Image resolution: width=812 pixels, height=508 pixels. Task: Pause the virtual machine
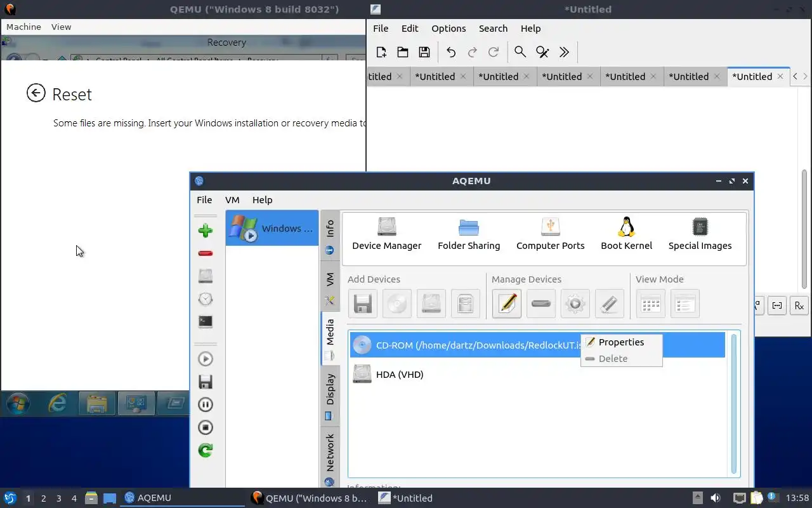point(205,404)
